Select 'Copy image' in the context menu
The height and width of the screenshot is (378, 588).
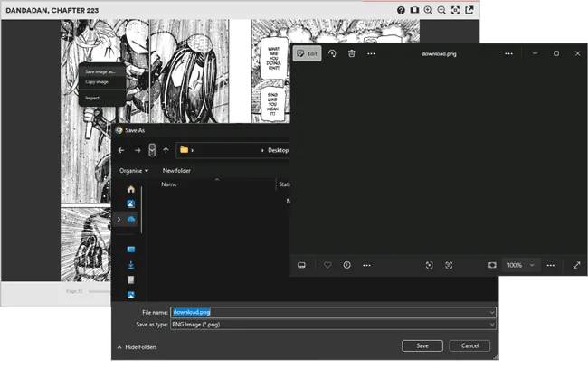(97, 81)
